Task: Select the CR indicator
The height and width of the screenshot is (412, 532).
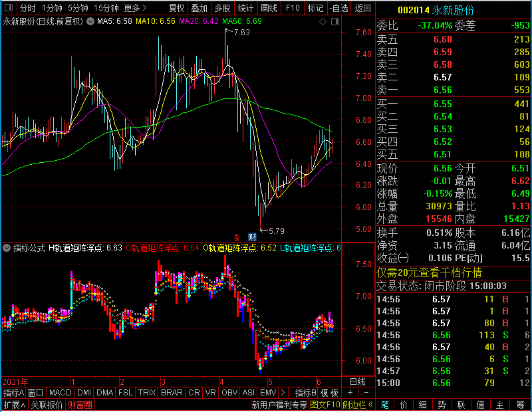Action: [194, 393]
